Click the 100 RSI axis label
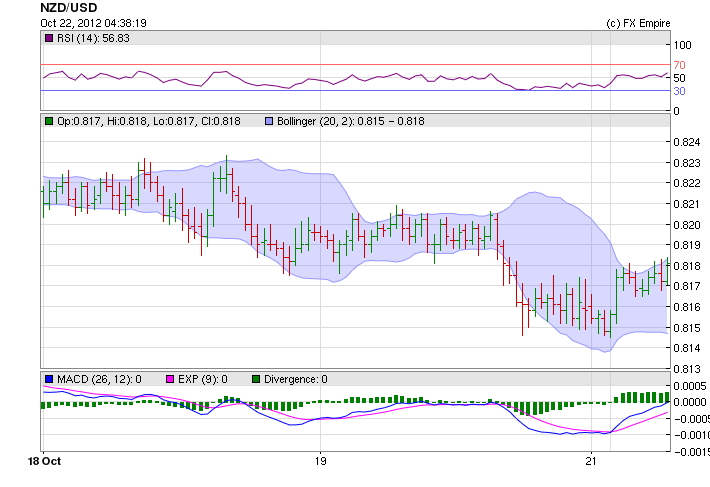 coord(682,45)
